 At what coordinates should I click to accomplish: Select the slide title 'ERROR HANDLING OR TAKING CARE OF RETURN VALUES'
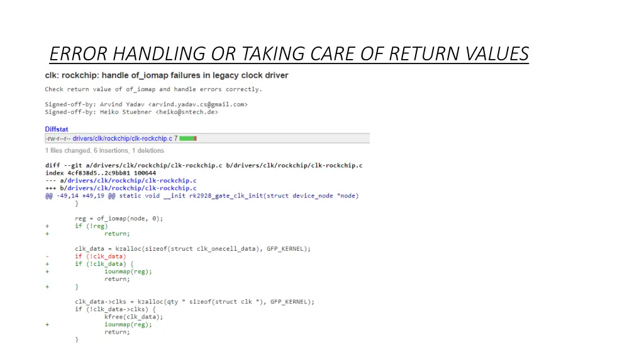click(289, 54)
